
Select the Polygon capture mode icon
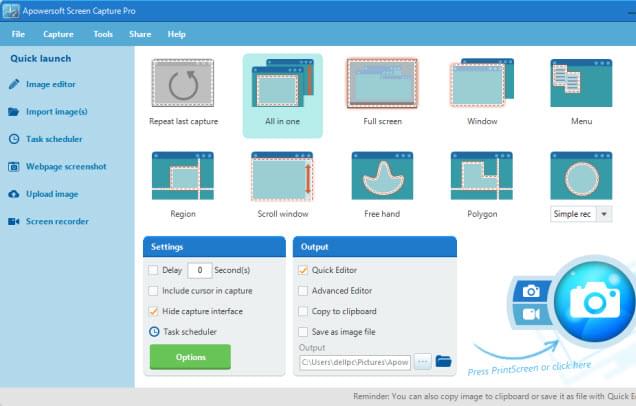pyautogui.click(x=482, y=176)
